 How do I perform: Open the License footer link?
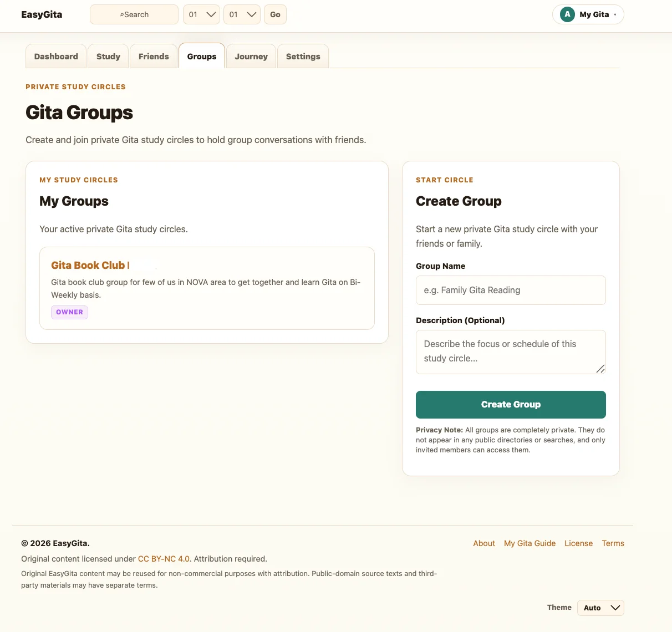(x=578, y=543)
